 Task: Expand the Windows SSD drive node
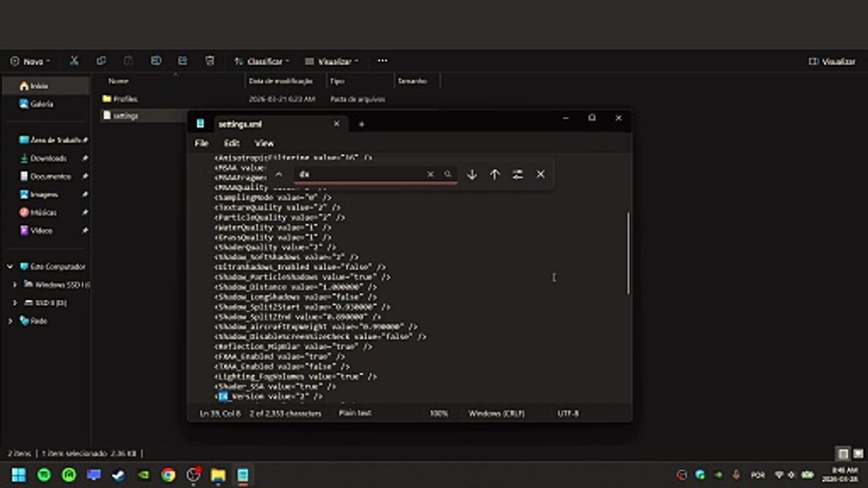[15, 285]
